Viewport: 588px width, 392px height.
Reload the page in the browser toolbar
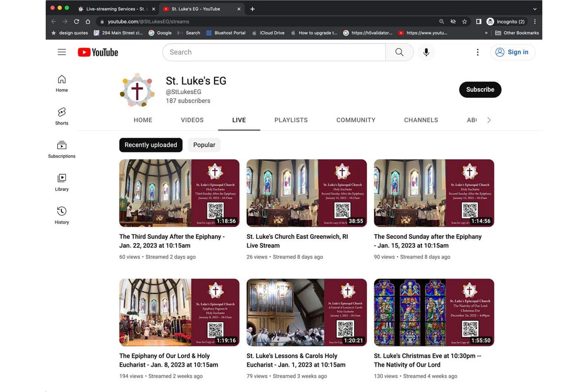[x=76, y=21]
